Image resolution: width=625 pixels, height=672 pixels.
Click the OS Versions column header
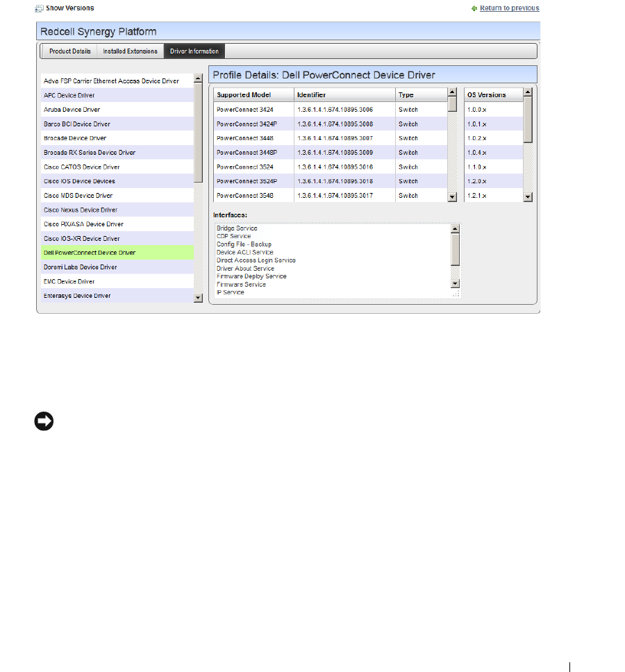494,94
